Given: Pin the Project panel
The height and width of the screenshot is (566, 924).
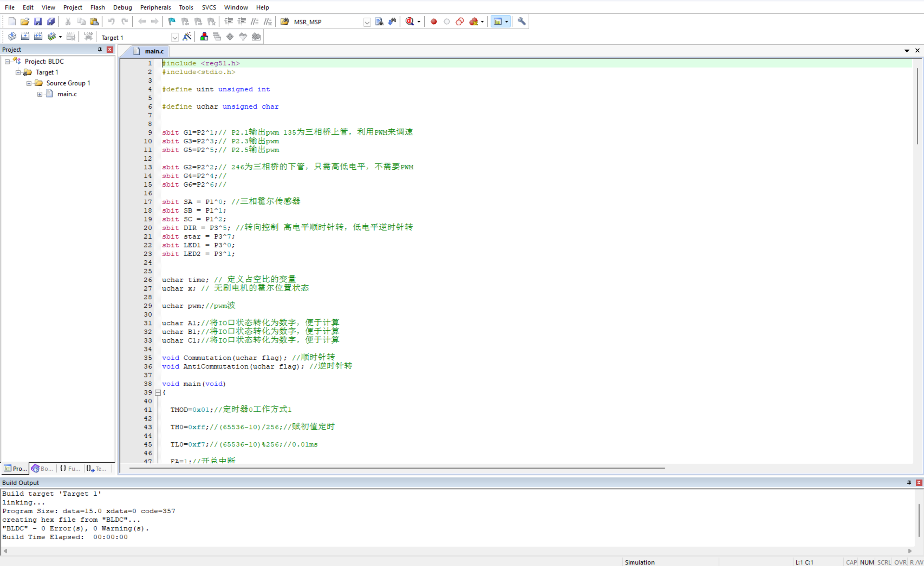Looking at the screenshot, I should (100, 49).
